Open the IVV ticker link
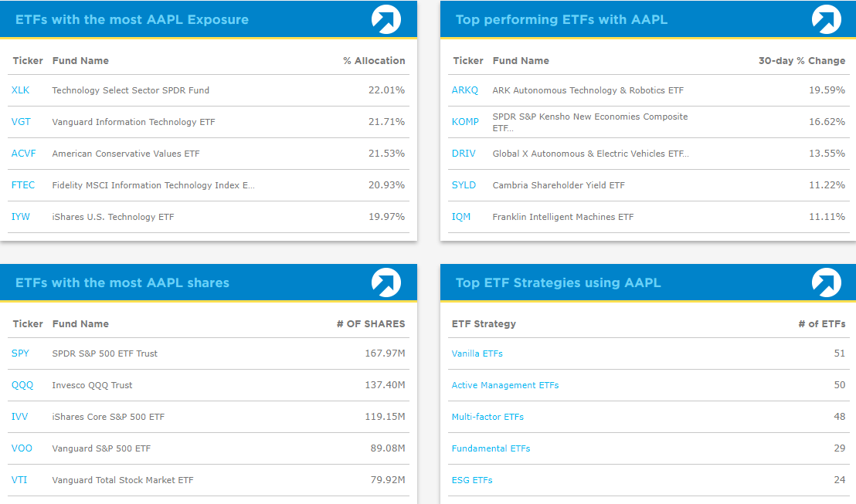This screenshot has width=856, height=504. (19, 417)
